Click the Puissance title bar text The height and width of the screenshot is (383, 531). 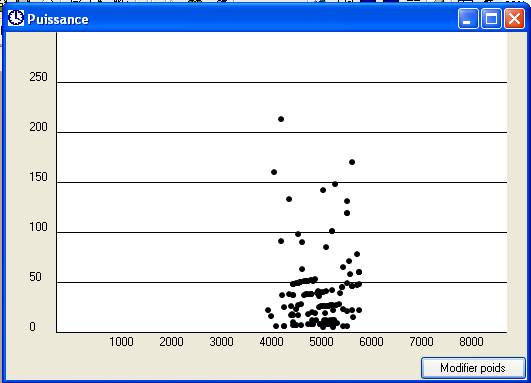[x=58, y=19]
